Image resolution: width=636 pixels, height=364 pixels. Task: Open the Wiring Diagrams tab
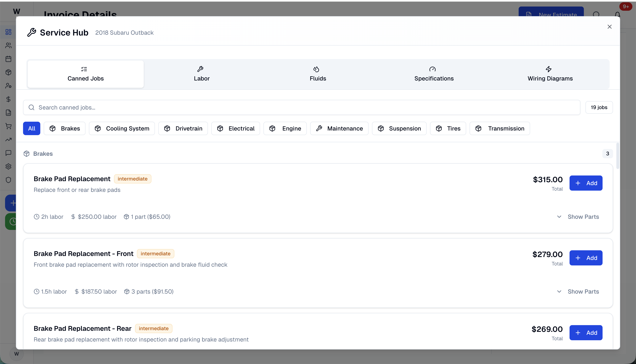click(550, 74)
